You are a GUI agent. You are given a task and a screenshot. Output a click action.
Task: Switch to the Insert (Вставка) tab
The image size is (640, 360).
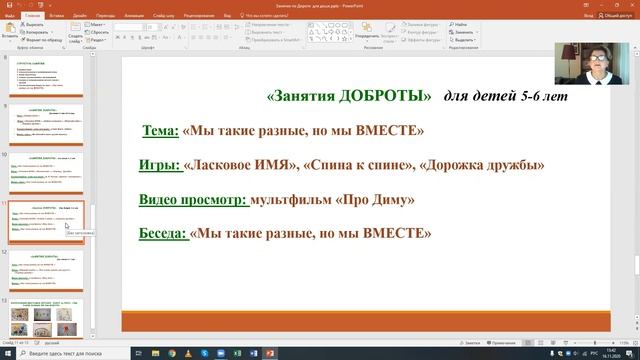57,16
